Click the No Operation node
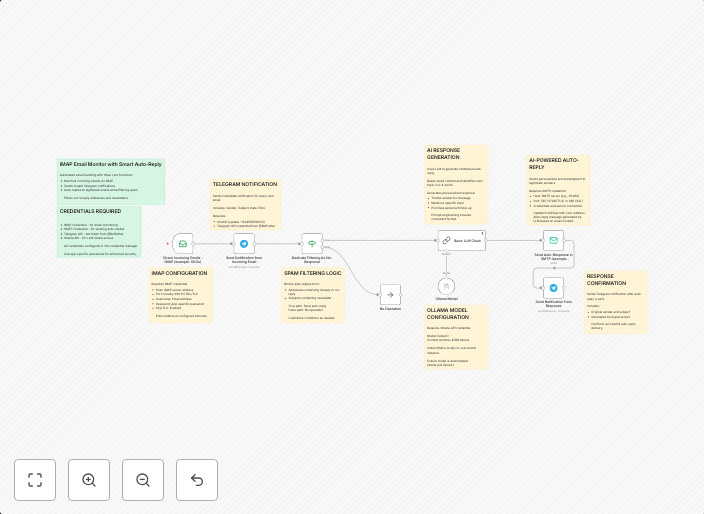Viewport: 704px width, 514px height. 390,294
